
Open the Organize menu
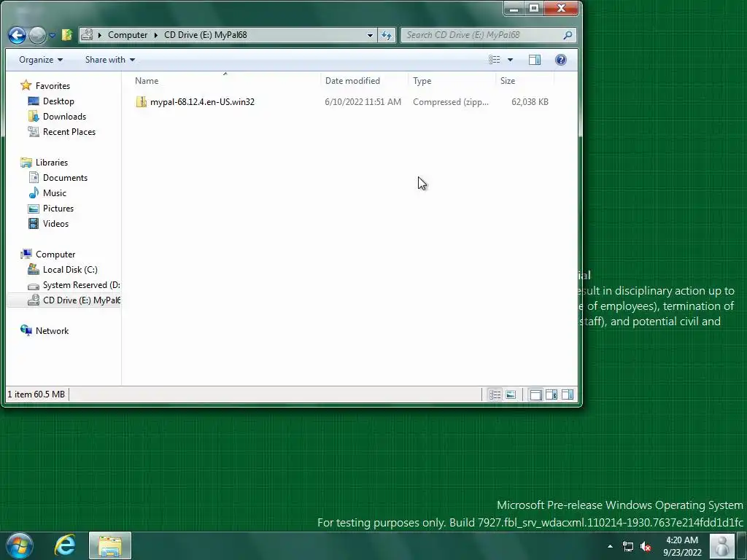tap(41, 60)
